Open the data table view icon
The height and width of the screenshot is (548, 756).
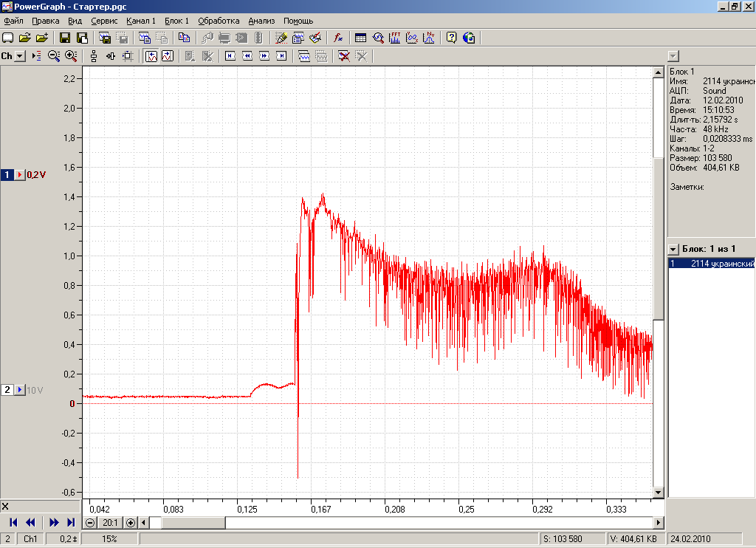tap(360, 38)
